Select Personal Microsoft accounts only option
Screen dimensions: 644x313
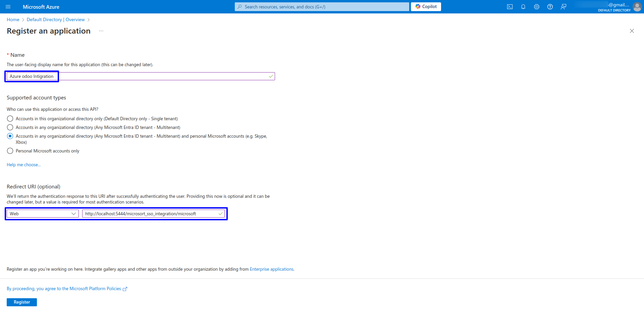[10, 151]
